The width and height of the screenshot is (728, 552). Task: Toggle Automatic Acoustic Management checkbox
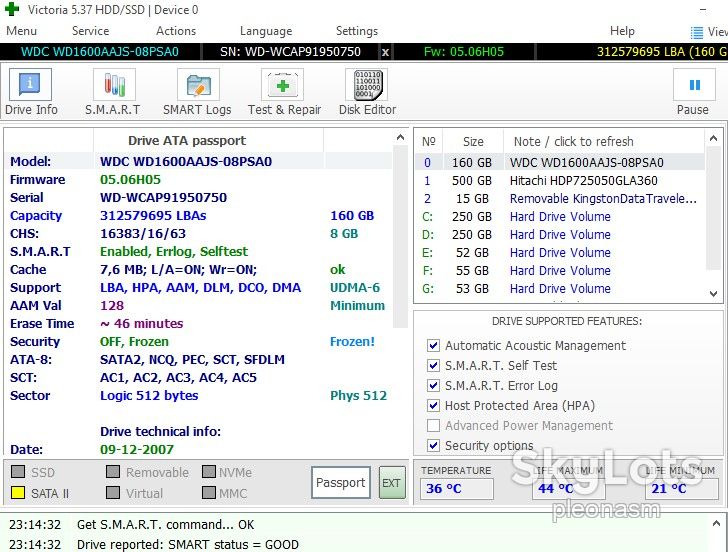(433, 345)
